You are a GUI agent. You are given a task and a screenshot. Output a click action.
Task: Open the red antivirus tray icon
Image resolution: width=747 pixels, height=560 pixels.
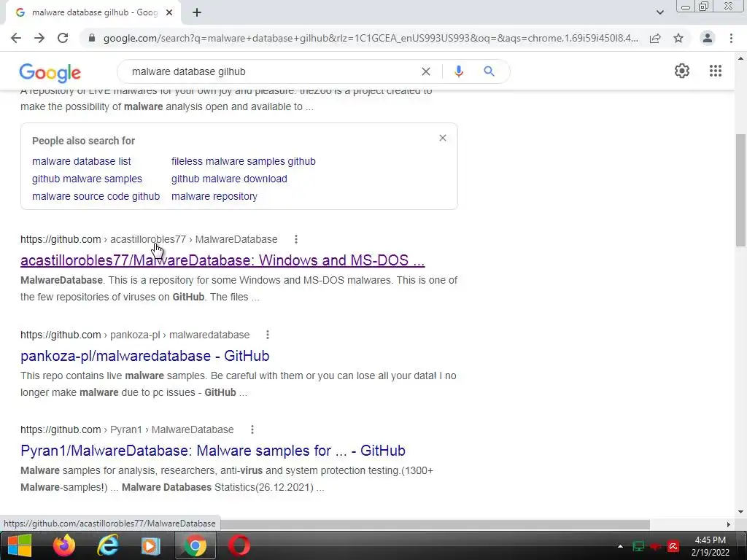pyautogui.click(x=673, y=546)
